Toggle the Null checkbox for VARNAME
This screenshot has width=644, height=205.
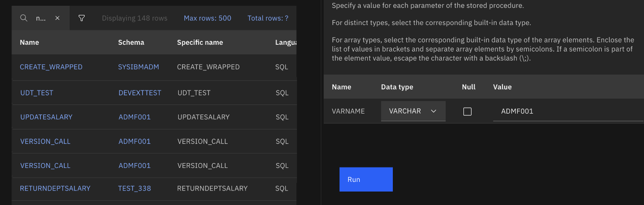(467, 111)
